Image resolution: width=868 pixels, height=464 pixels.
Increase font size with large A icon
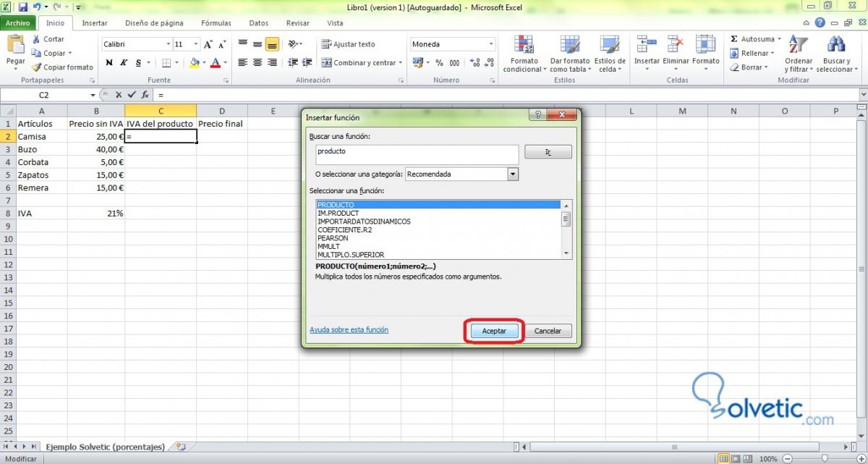point(207,44)
